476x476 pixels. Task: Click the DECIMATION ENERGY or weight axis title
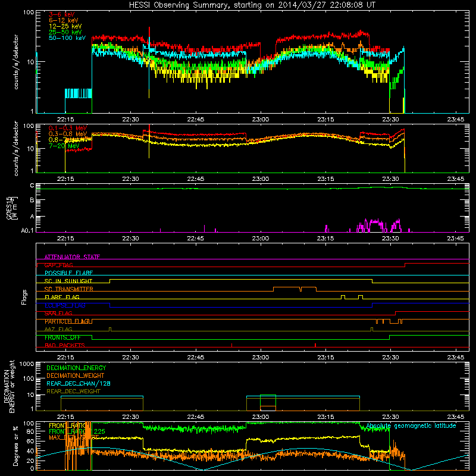(9, 386)
